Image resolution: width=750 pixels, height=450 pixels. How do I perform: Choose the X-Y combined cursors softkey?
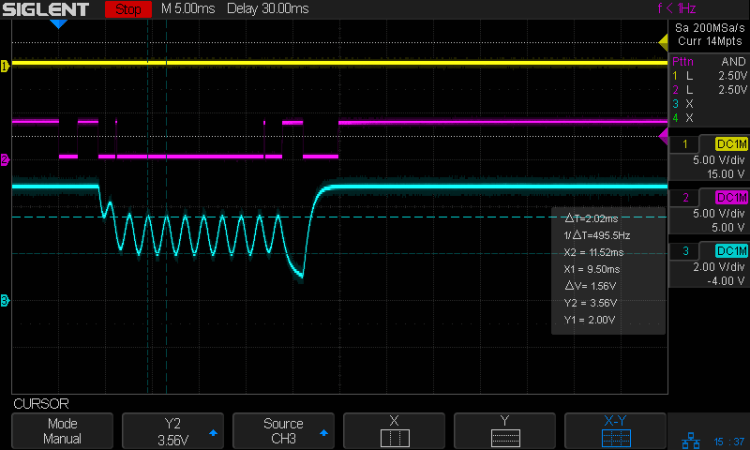tap(615, 431)
